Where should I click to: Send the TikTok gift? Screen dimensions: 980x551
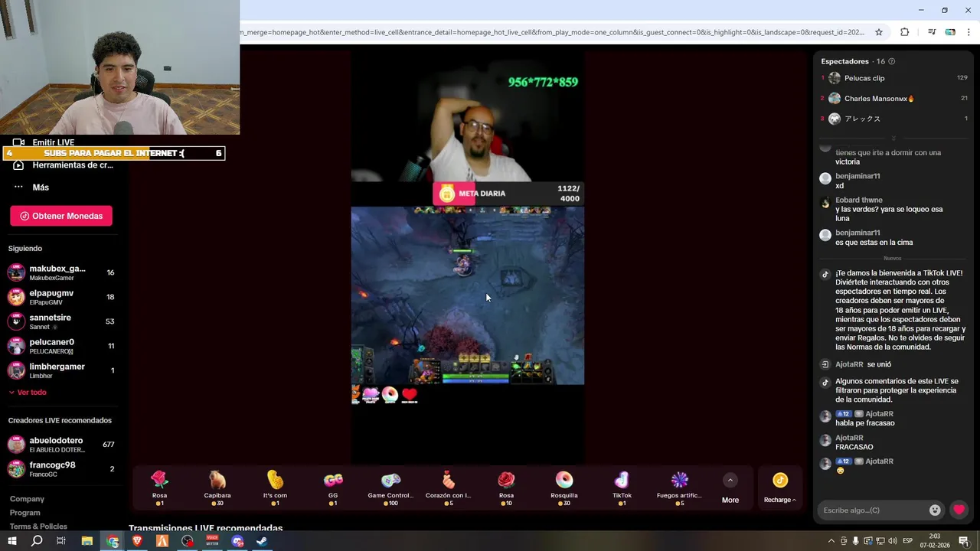(x=622, y=487)
